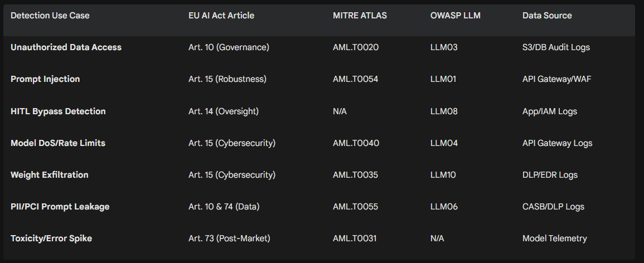Select the Model DoS/Rate Limits cell

(x=58, y=143)
